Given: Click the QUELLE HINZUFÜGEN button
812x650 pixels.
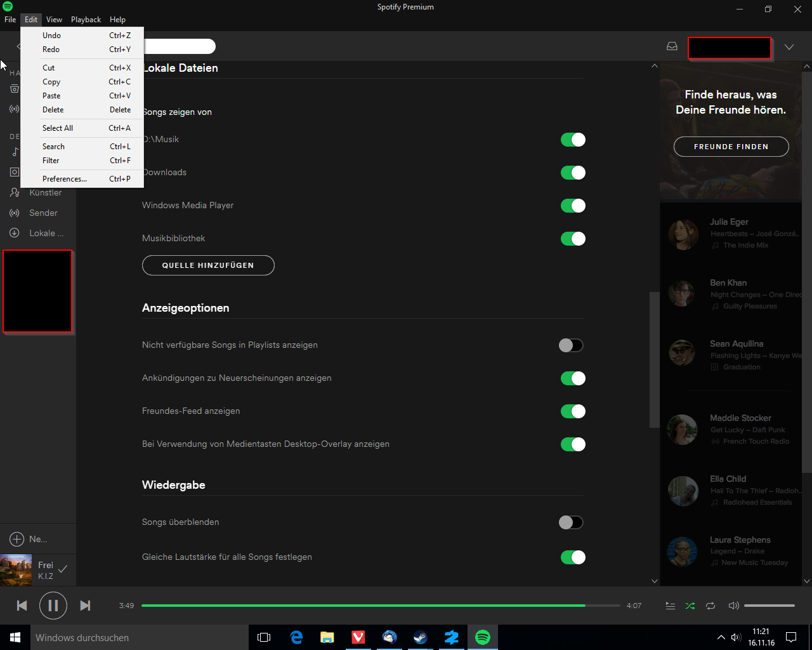Looking at the screenshot, I should [x=208, y=265].
